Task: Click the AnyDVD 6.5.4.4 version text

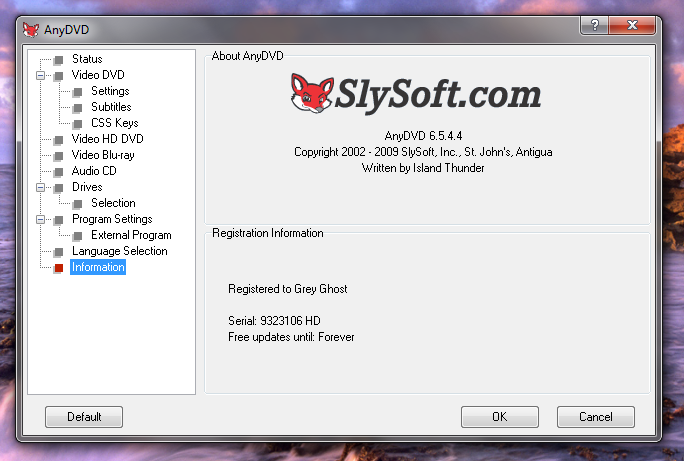Action: pyautogui.click(x=423, y=136)
